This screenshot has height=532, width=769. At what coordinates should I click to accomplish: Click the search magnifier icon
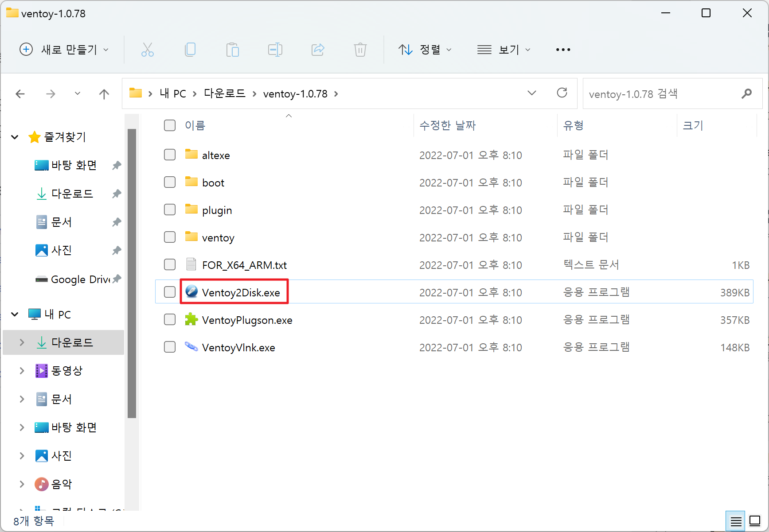point(747,93)
